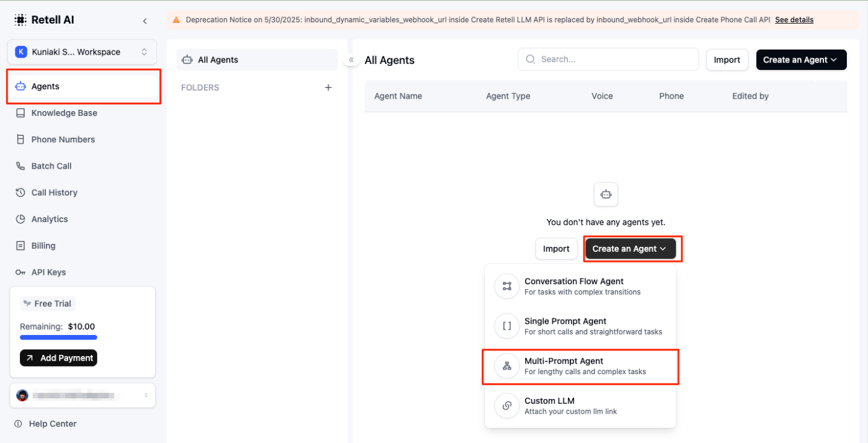Choose Conversation Flow Agent
868x443 pixels.
click(x=580, y=286)
